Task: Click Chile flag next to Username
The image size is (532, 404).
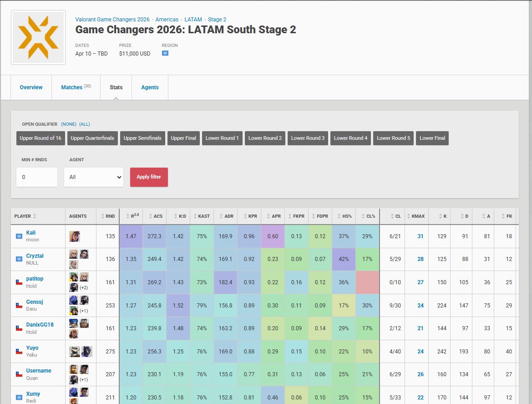Action: pyautogui.click(x=19, y=374)
